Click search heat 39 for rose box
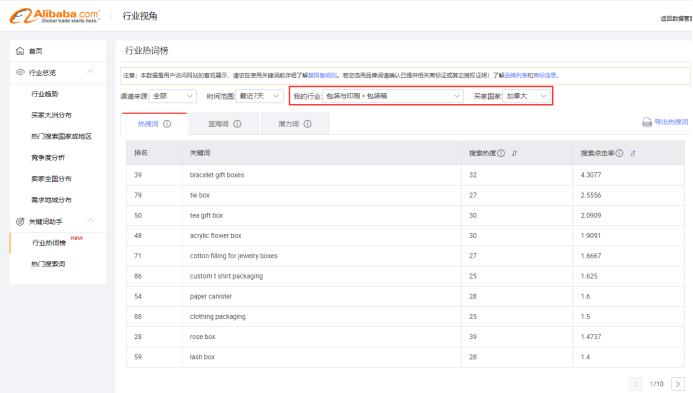 pos(473,337)
